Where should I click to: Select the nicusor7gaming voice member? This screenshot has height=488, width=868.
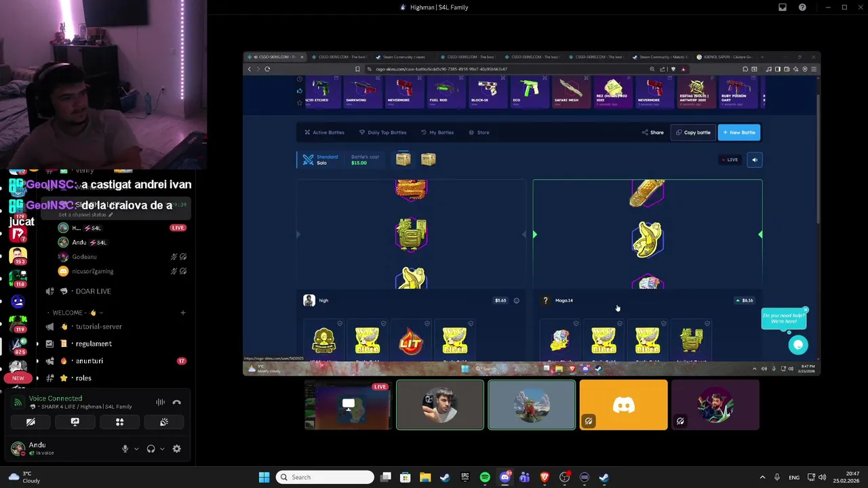pyautogui.click(x=122, y=271)
